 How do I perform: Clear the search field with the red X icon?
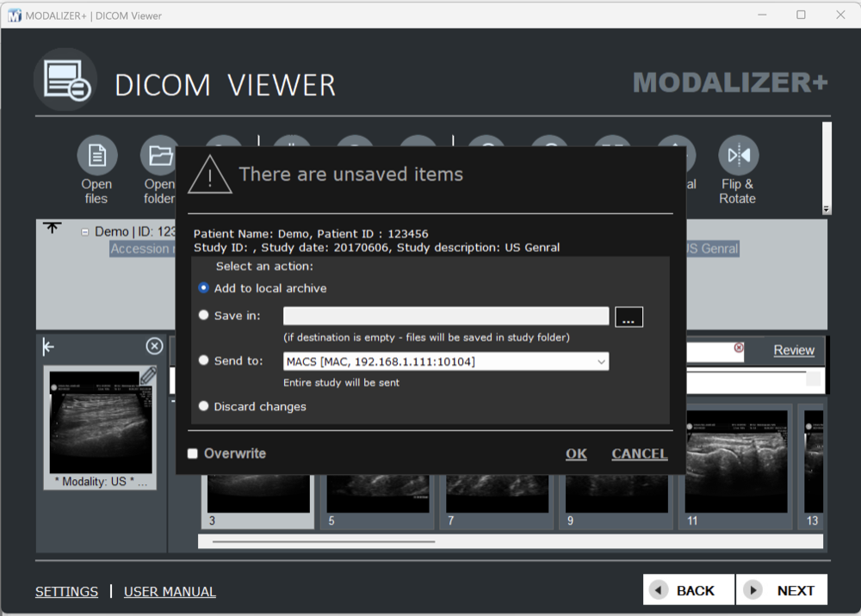pos(739,348)
